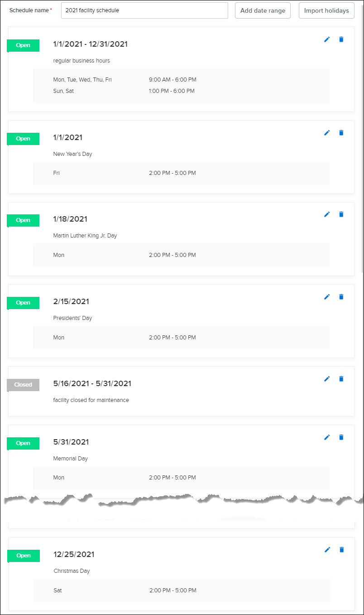Click the Import holidays button
The width and height of the screenshot is (364, 615).
tap(326, 10)
